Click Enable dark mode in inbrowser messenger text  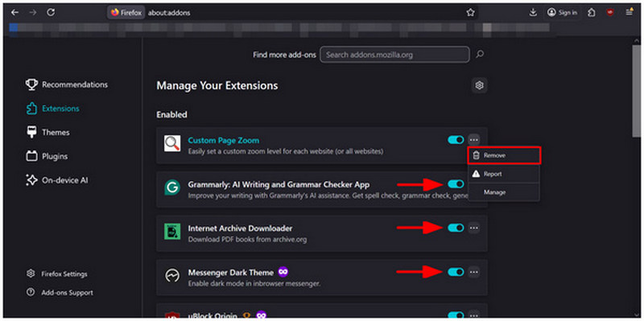254,283
